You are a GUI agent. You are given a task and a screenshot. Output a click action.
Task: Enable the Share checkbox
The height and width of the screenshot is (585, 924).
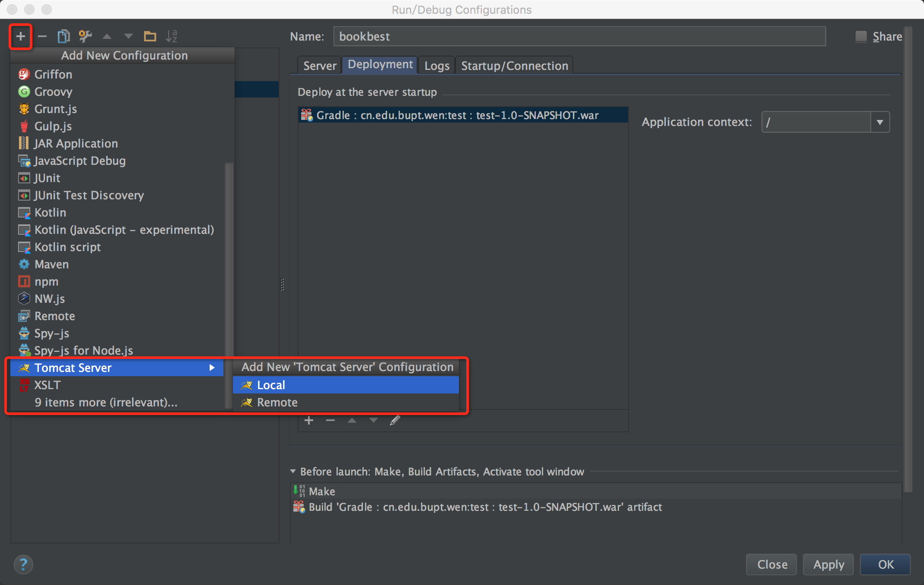861,37
